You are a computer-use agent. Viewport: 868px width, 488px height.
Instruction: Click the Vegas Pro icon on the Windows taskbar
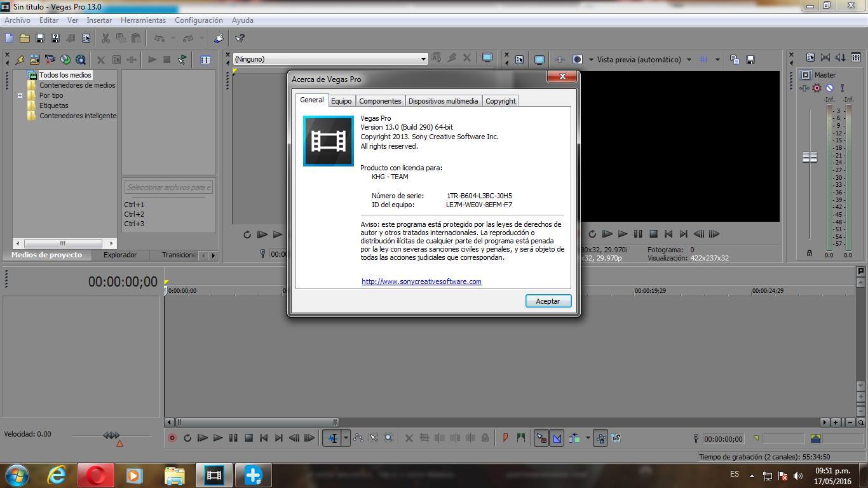pos(214,475)
